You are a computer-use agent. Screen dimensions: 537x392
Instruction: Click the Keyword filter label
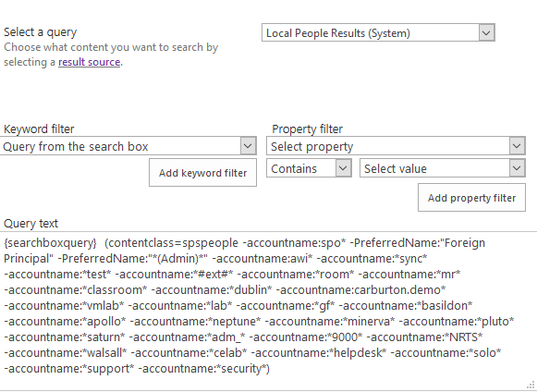pyautogui.click(x=39, y=129)
